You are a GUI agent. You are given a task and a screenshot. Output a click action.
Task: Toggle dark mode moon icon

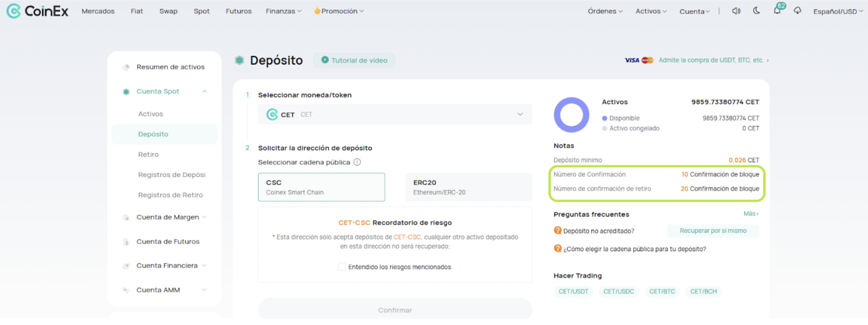(756, 11)
